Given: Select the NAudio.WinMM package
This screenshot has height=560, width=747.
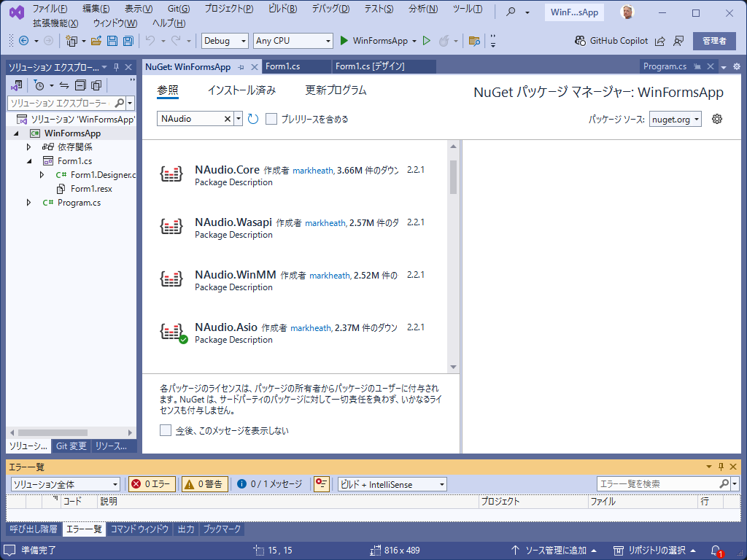Looking at the screenshot, I should pos(293,281).
